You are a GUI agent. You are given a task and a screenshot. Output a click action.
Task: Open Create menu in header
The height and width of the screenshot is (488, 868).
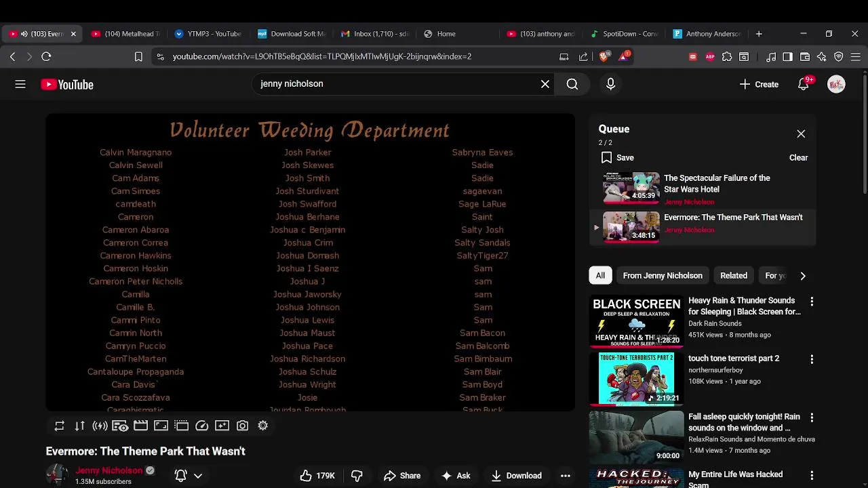click(x=759, y=84)
